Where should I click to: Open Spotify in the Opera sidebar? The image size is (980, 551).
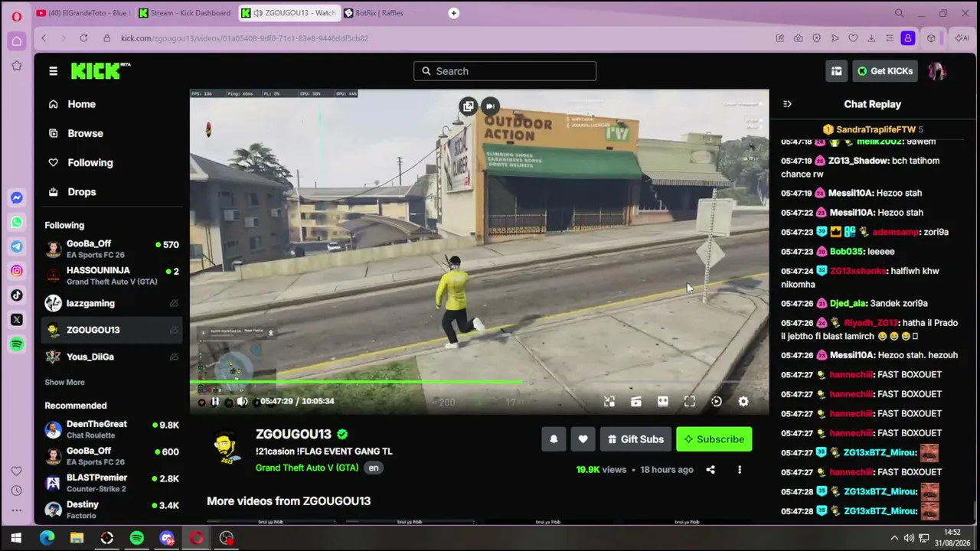[x=17, y=344]
